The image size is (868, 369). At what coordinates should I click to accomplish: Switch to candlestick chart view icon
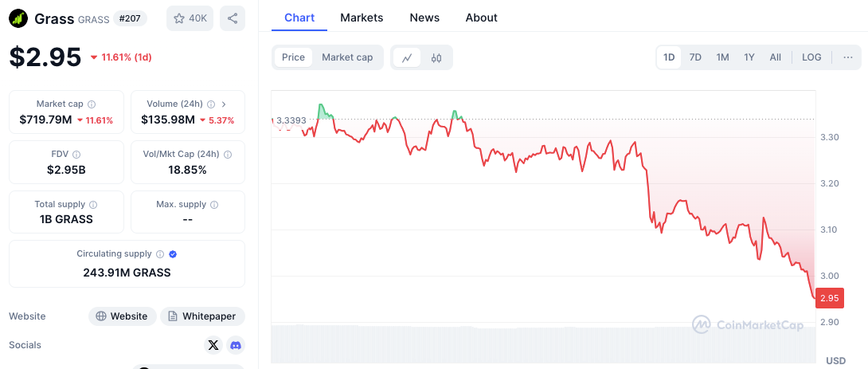tap(436, 57)
